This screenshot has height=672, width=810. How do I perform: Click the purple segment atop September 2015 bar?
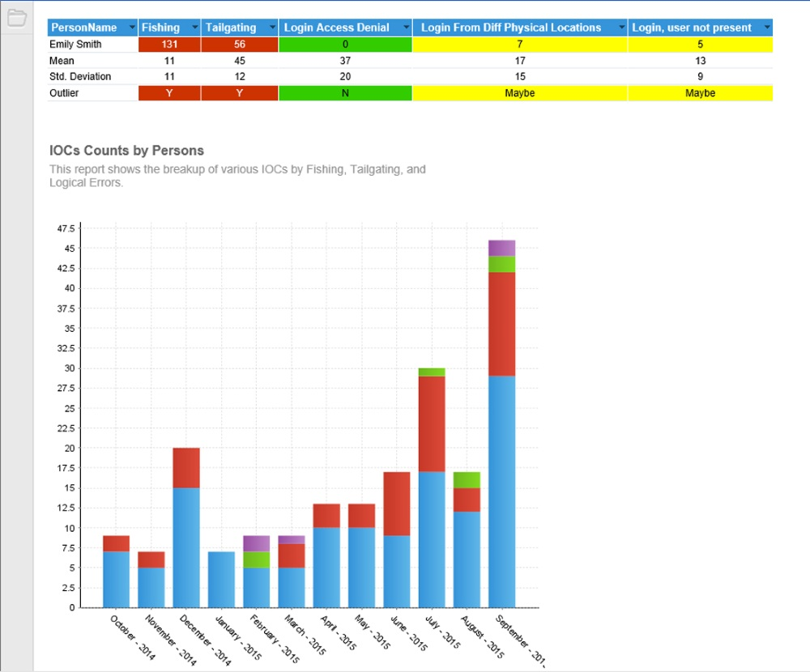click(x=501, y=248)
